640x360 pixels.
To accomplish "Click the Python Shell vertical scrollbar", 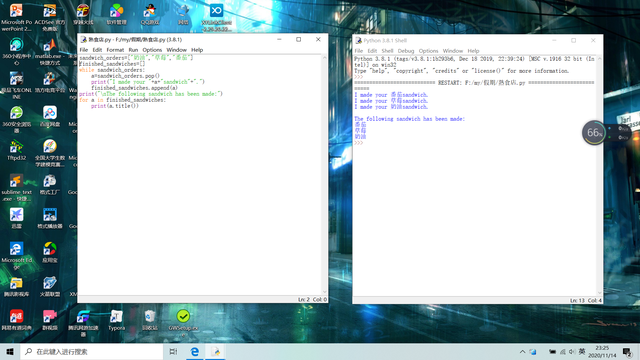I will [x=600, y=176].
